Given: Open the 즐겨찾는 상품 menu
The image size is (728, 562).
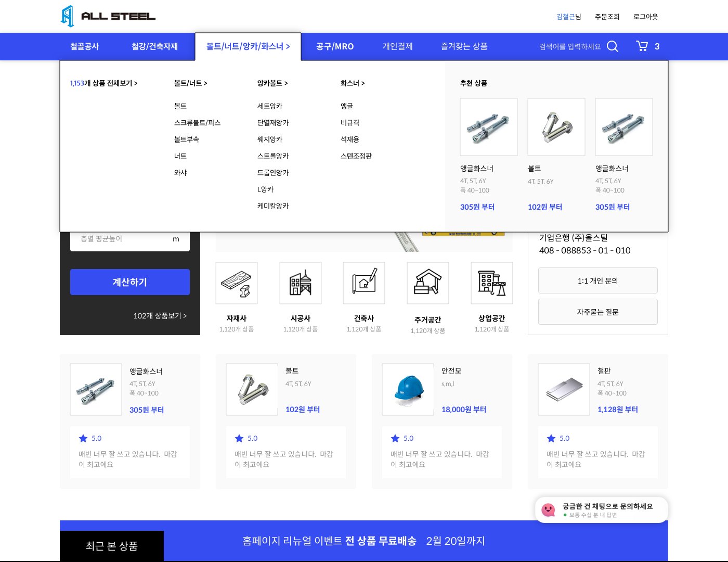Looking at the screenshot, I should point(464,46).
